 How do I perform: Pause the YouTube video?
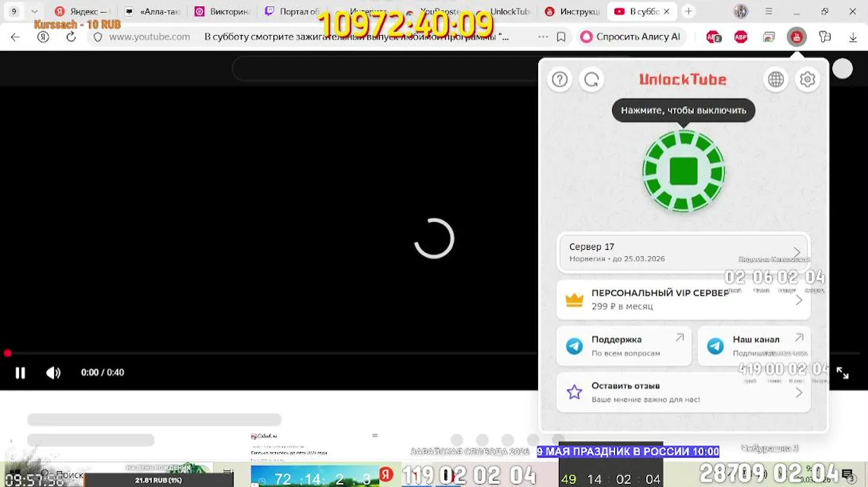[20, 373]
